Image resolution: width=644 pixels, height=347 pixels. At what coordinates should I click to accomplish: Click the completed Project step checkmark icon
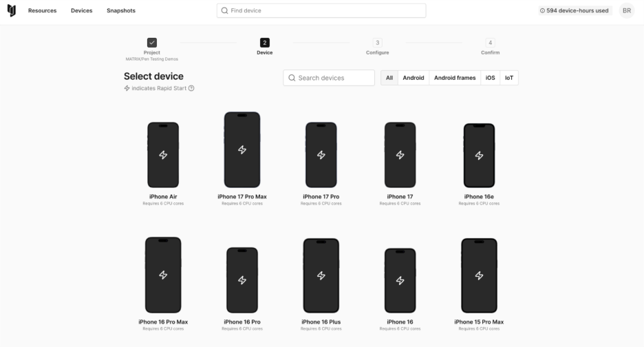tap(152, 43)
